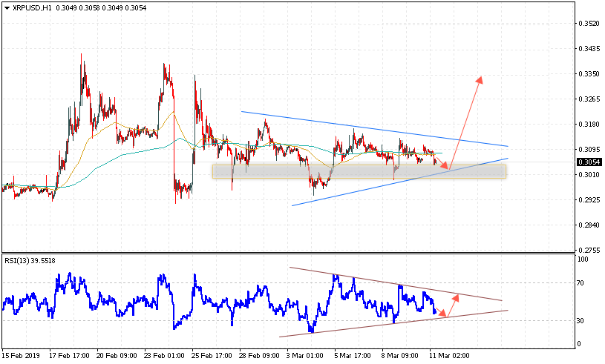Click the RSI 30 level label
605x364 pixels.
583,321
